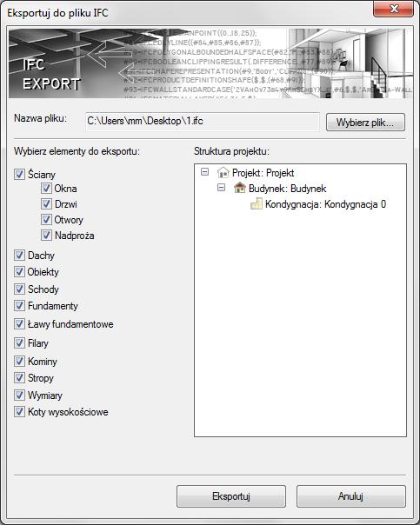Uncheck the Kominy checkbox

[19, 361]
